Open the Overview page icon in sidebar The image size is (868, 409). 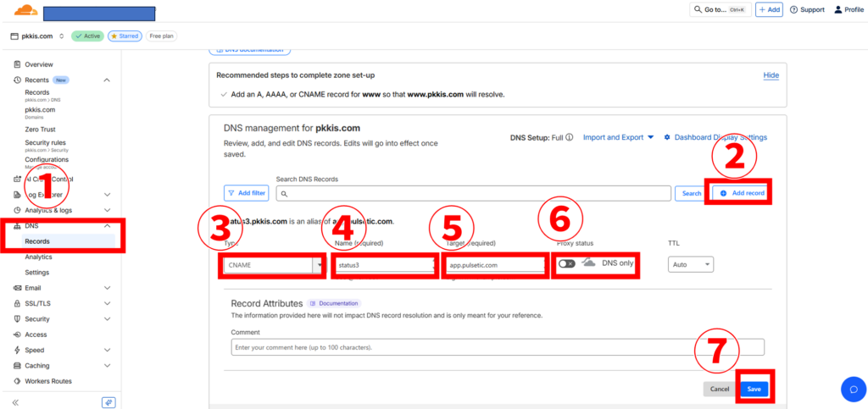17,64
